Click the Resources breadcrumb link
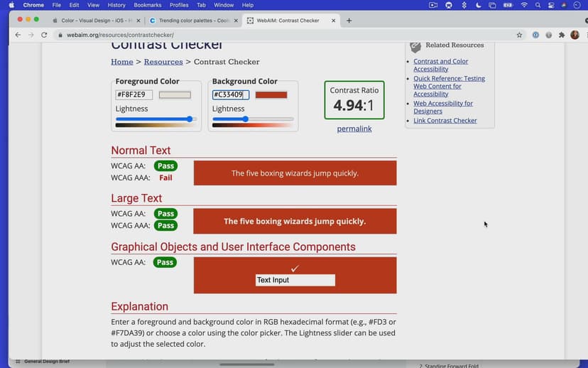Viewport: 588px width, 368px height. (x=163, y=62)
